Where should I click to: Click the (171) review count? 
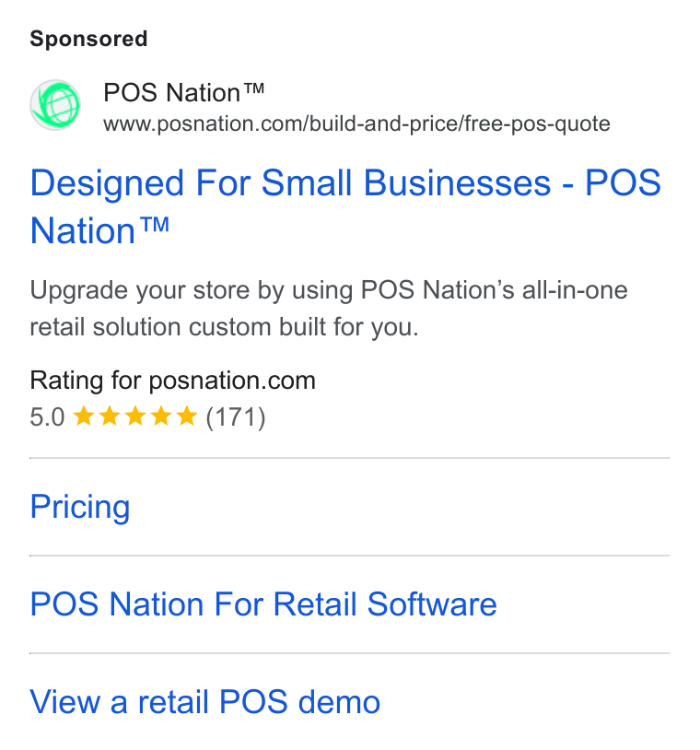pos(235,417)
